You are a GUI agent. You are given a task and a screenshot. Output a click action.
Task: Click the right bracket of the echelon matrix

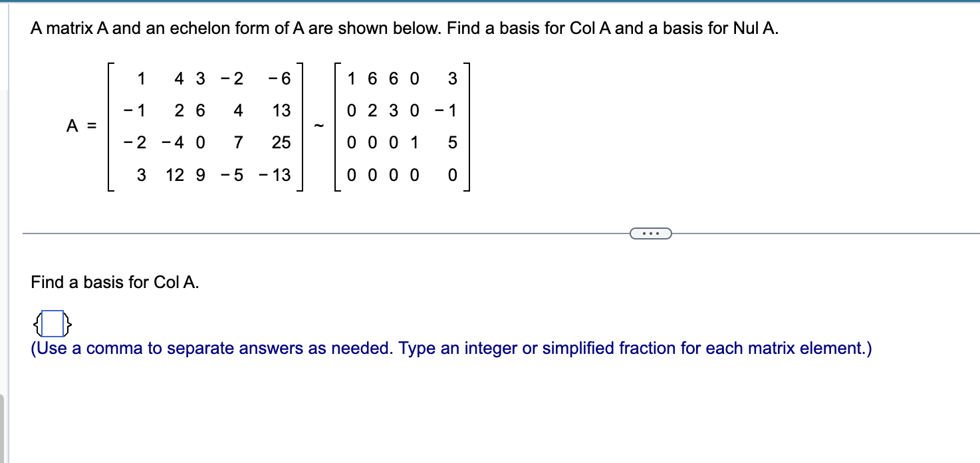pyautogui.click(x=468, y=126)
